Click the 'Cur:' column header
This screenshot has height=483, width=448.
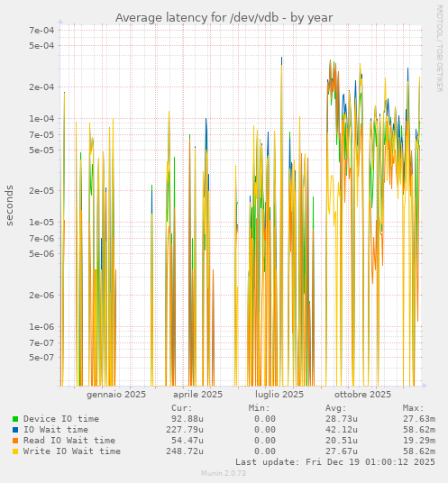(x=182, y=408)
